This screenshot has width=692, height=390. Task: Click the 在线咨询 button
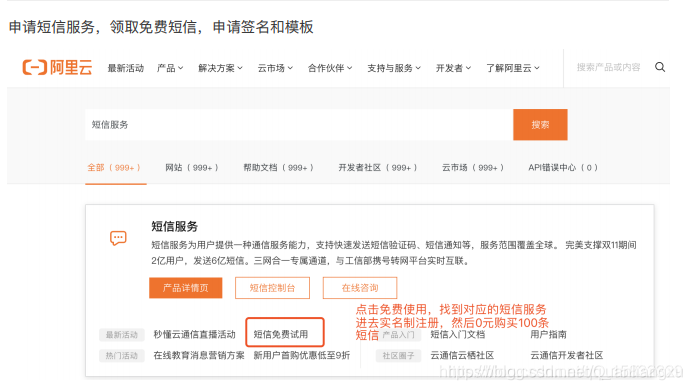pos(360,288)
